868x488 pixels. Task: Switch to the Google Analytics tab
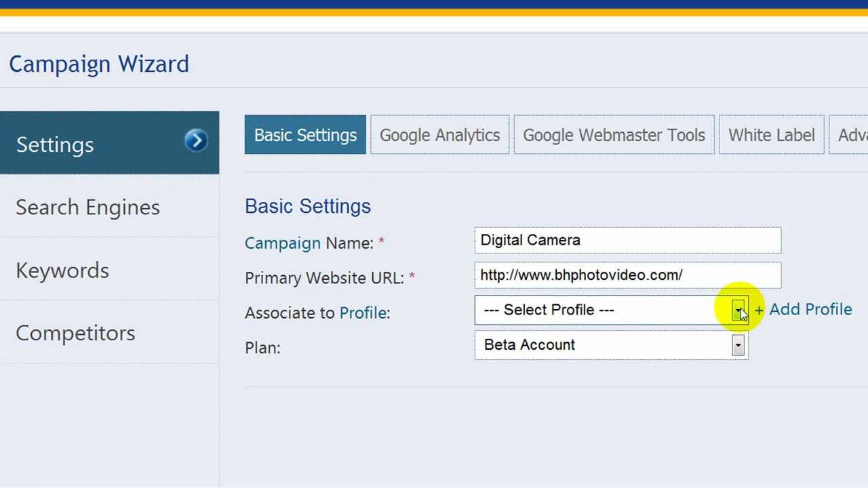pos(439,135)
